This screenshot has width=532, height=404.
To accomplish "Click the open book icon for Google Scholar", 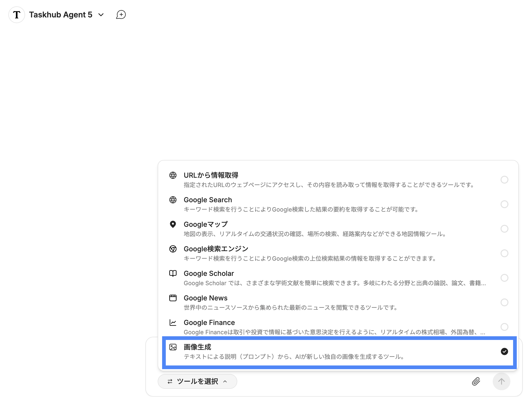I will point(173,273).
